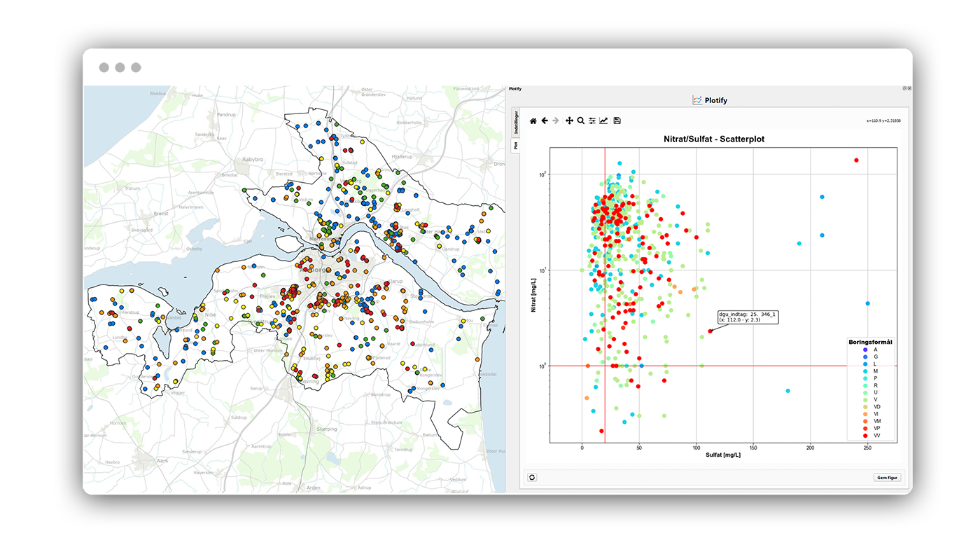Open edit axis and curve parameters icon
The width and height of the screenshot is (980, 552).
[x=603, y=121]
